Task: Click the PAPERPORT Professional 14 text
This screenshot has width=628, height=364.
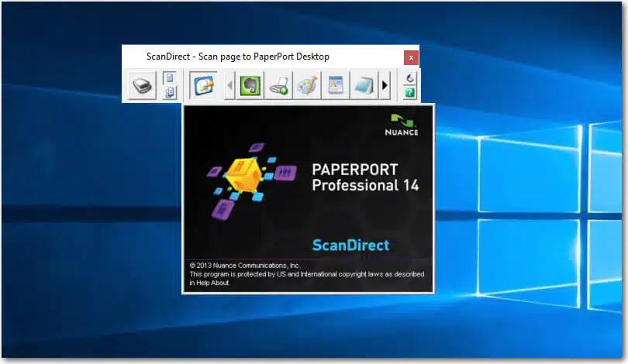Action: point(365,177)
